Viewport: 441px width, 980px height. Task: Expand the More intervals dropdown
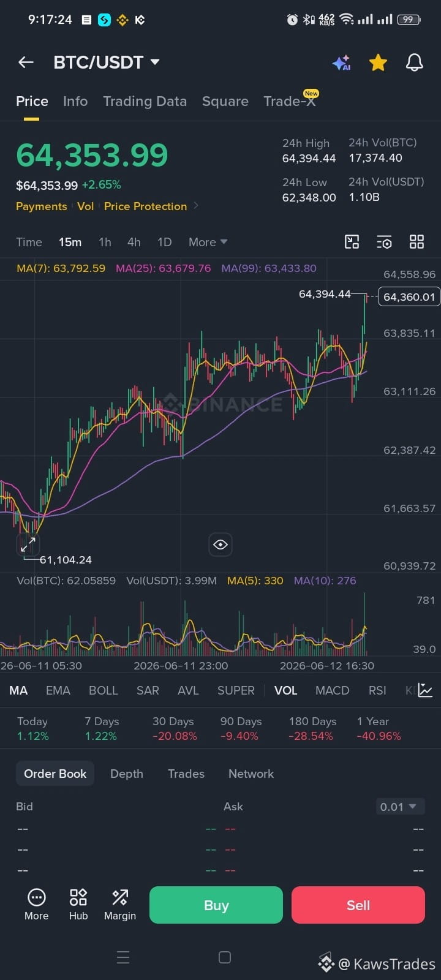coord(208,242)
